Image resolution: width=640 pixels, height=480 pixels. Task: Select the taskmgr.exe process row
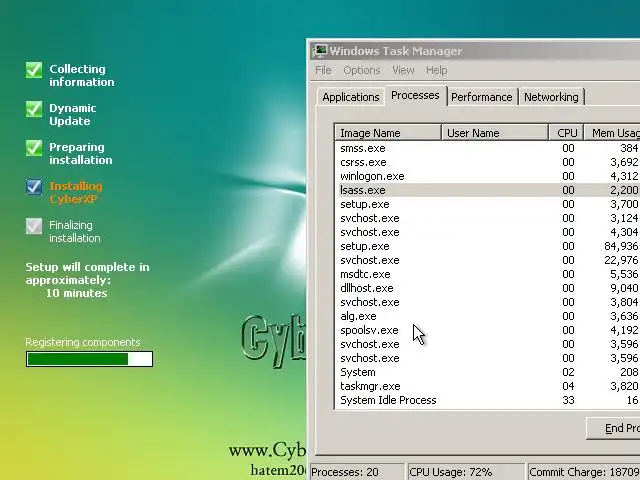pos(488,386)
